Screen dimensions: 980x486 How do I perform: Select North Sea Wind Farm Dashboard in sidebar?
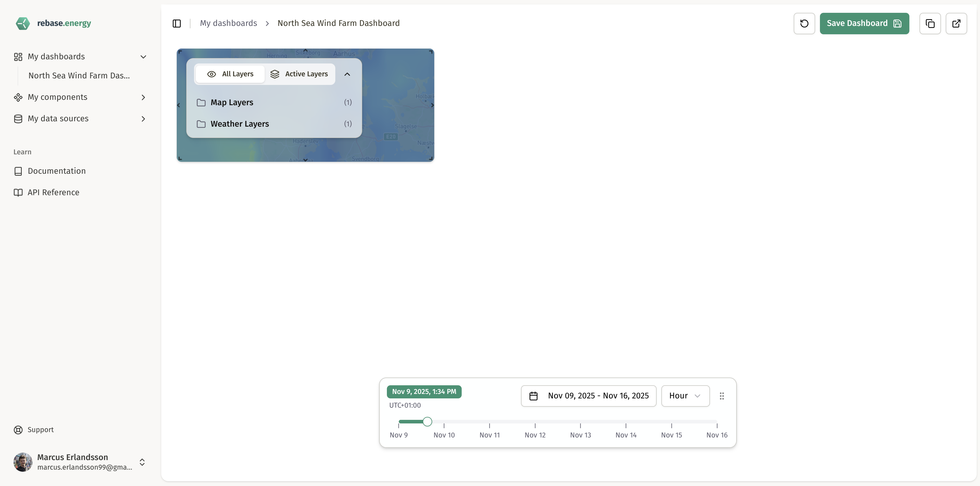point(79,75)
